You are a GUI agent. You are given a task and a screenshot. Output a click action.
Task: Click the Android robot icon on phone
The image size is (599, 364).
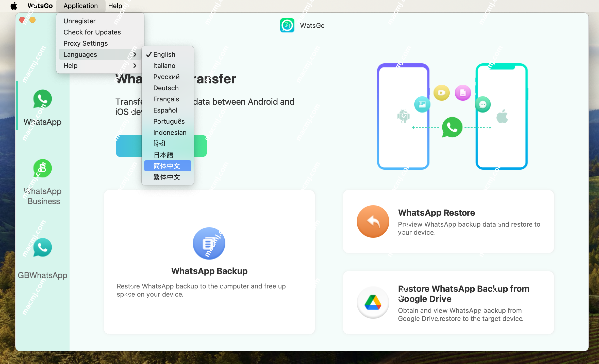[403, 116]
